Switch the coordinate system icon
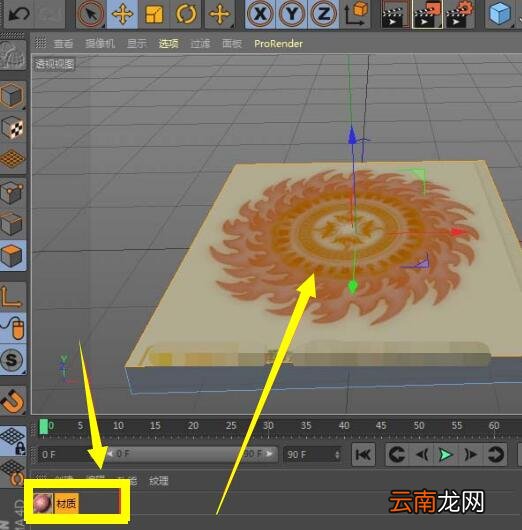The width and height of the screenshot is (522, 530). coord(356,14)
